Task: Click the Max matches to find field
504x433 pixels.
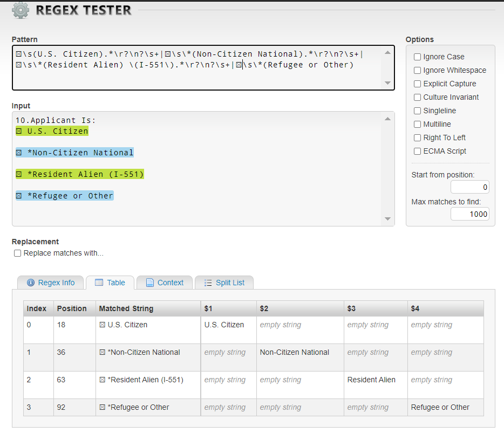Action: [470, 214]
